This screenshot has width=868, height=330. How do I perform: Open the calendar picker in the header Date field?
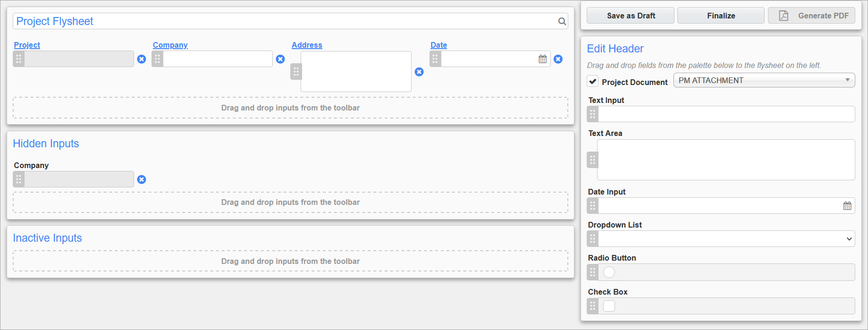pos(543,59)
